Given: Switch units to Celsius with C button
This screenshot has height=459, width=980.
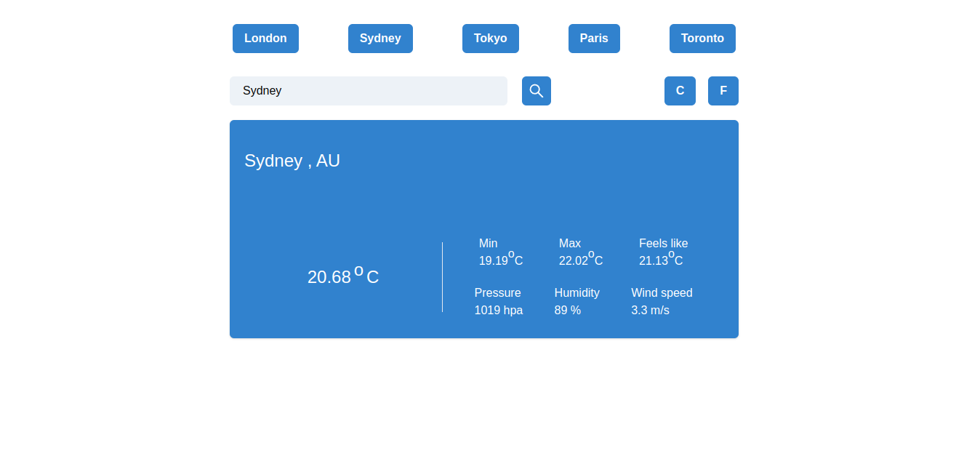Looking at the screenshot, I should click(680, 91).
